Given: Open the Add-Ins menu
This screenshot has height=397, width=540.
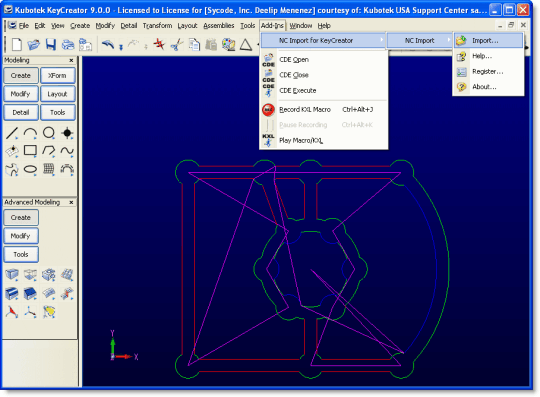Looking at the screenshot, I should [x=272, y=25].
